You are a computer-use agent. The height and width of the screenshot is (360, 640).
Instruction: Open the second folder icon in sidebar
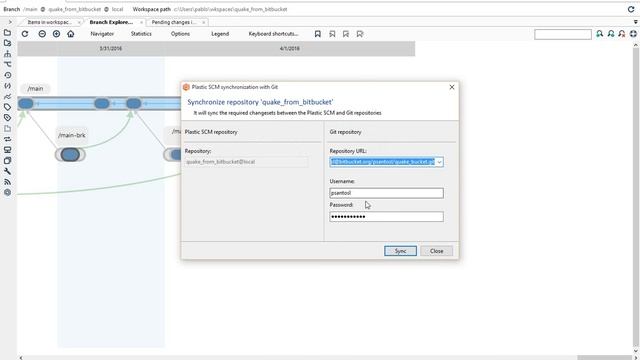tap(7, 43)
